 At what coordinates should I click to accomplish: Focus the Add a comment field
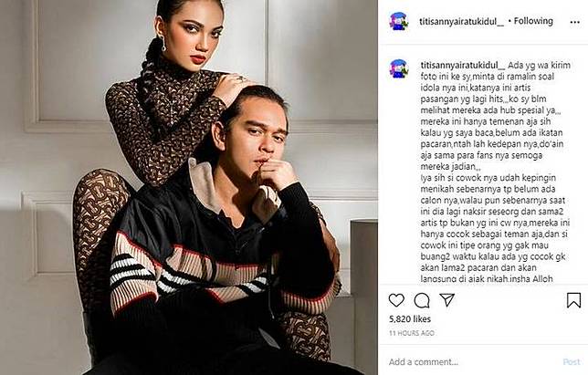tap(473, 362)
